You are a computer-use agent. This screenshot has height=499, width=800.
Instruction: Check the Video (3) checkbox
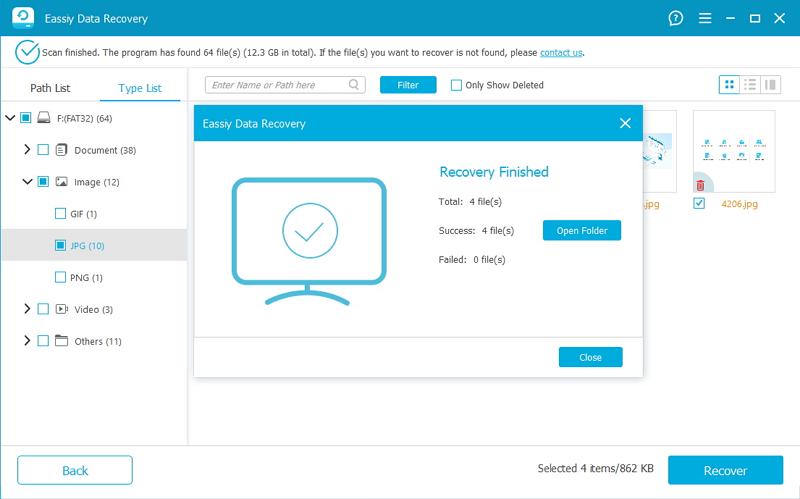(x=43, y=309)
